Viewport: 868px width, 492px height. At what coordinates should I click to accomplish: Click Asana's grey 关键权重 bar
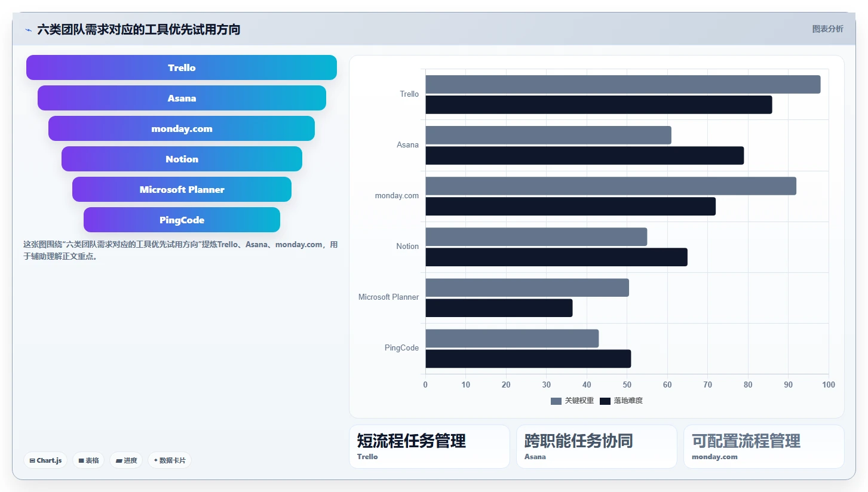point(548,135)
